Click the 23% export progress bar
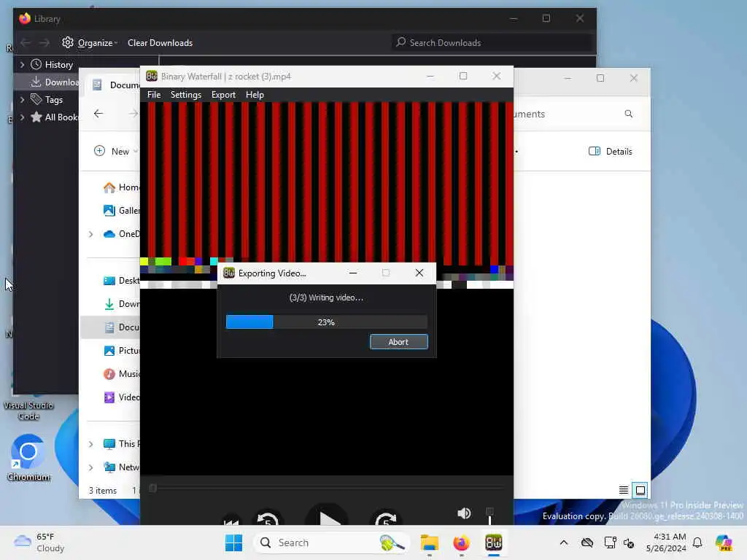The height and width of the screenshot is (560, 747). (x=326, y=322)
